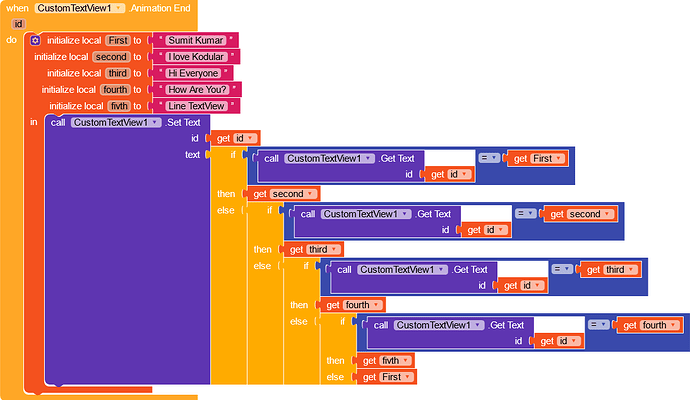This screenshot has width=690, height=400.
Task: Click the blue mutator gear on initialize local block
Action: coord(35,40)
